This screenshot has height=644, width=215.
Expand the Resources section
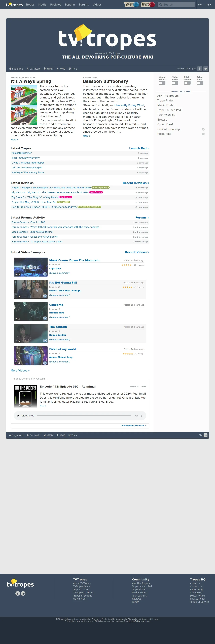point(203,134)
